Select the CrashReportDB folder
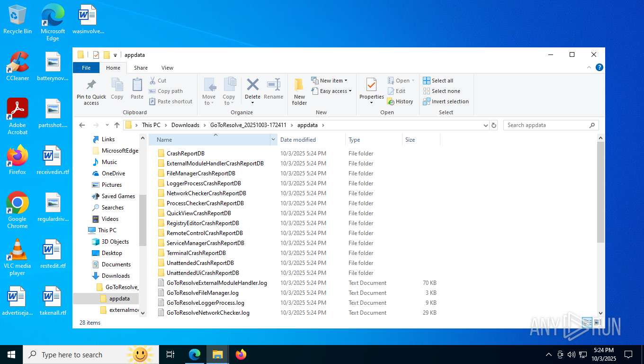This screenshot has height=364, width=644. (x=186, y=154)
